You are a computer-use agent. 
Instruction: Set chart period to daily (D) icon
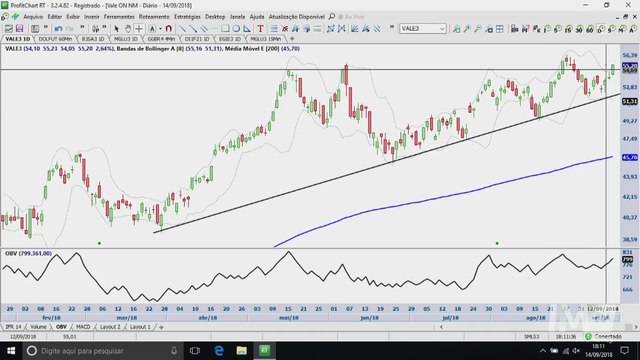point(600,29)
